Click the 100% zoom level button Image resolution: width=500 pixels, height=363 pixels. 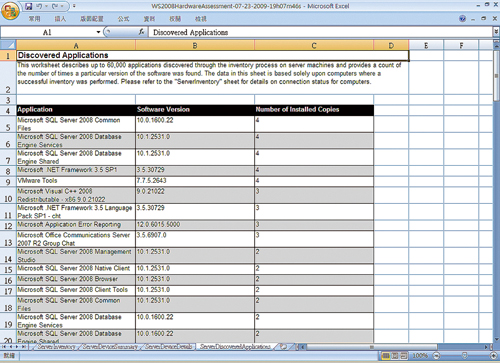[420, 356]
